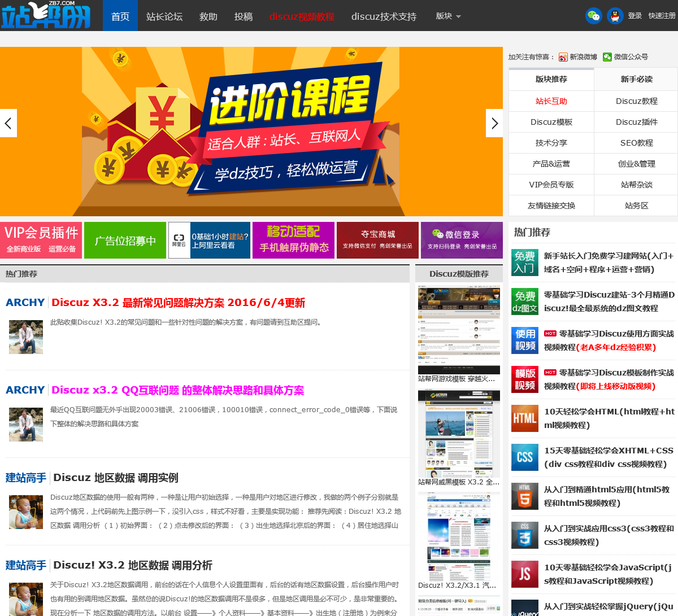The width and height of the screenshot is (678, 616).
Task: Click the 微信登录 ad banner
Action: (462, 240)
